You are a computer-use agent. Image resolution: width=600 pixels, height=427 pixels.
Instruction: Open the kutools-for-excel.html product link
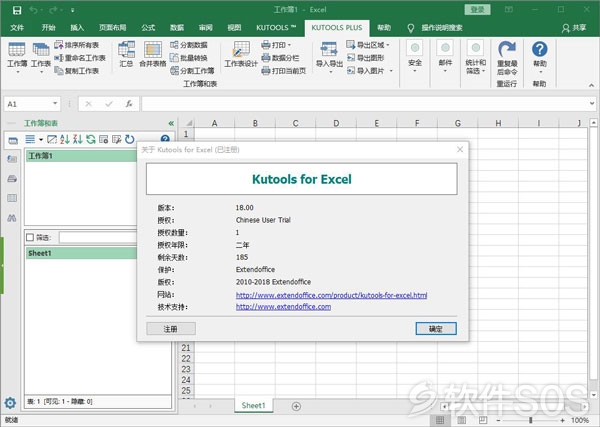click(331, 295)
